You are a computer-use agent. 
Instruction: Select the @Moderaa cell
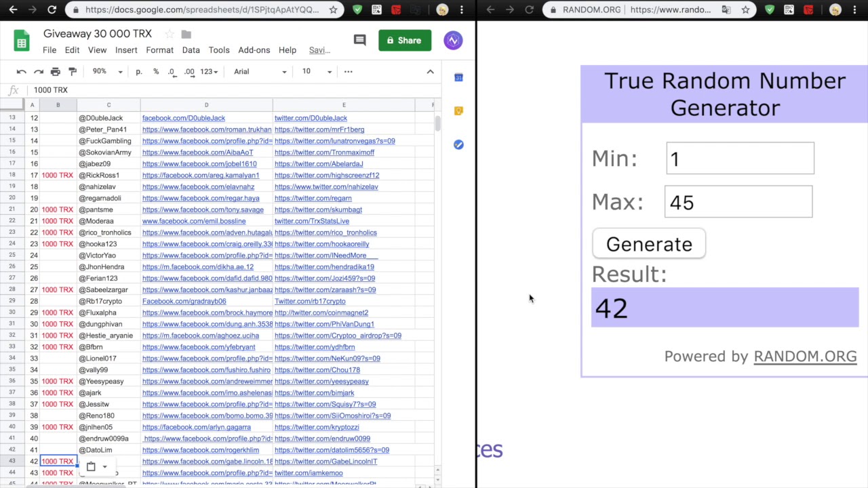tap(108, 221)
